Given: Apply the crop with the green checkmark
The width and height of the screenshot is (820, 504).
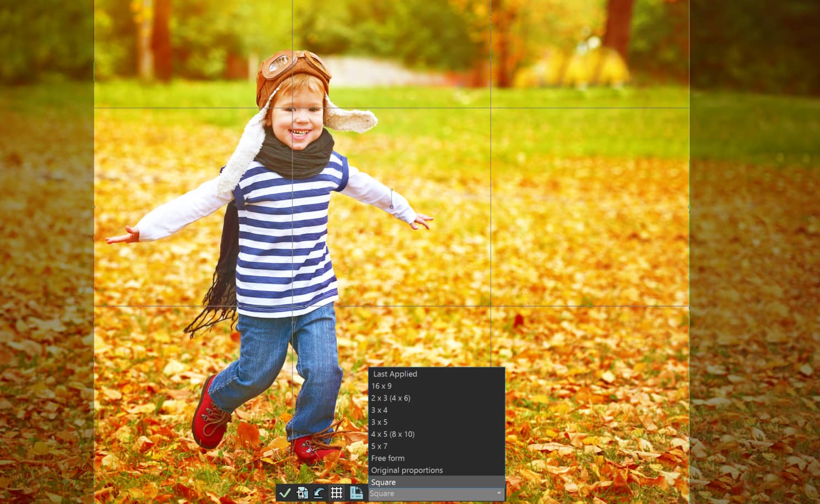Looking at the screenshot, I should click(285, 493).
